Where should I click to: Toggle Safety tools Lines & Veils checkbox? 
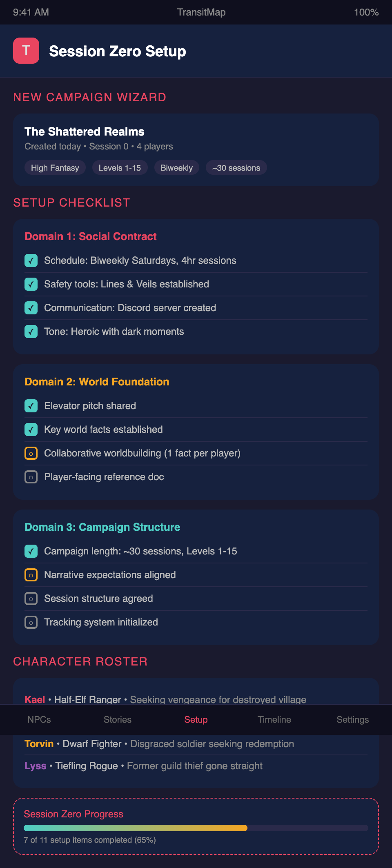[31, 284]
